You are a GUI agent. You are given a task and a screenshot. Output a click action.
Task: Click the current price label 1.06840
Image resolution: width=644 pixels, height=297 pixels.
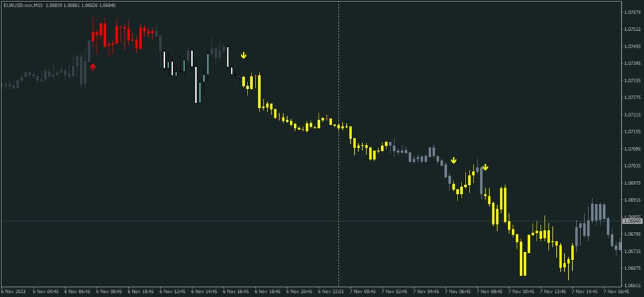pyautogui.click(x=633, y=221)
